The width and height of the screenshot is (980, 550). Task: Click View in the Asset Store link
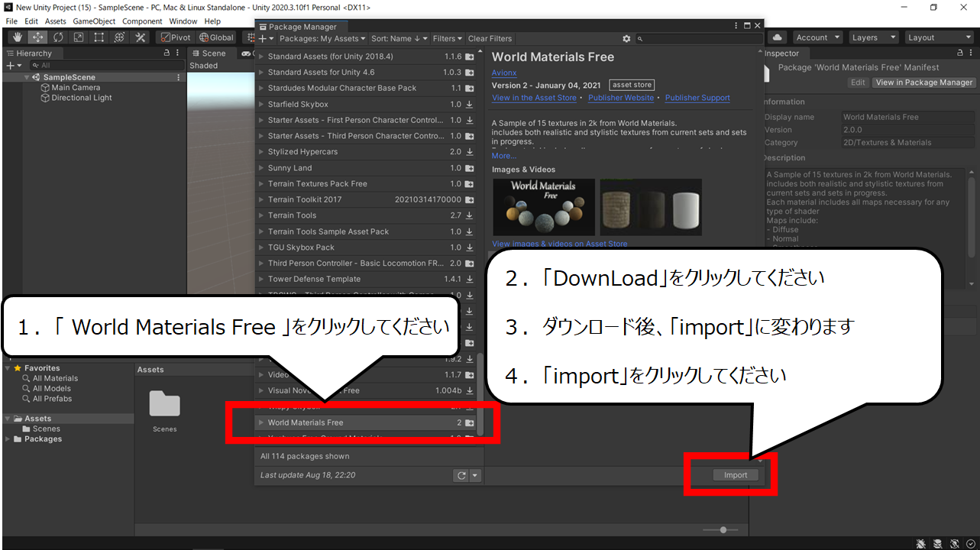pyautogui.click(x=534, y=98)
